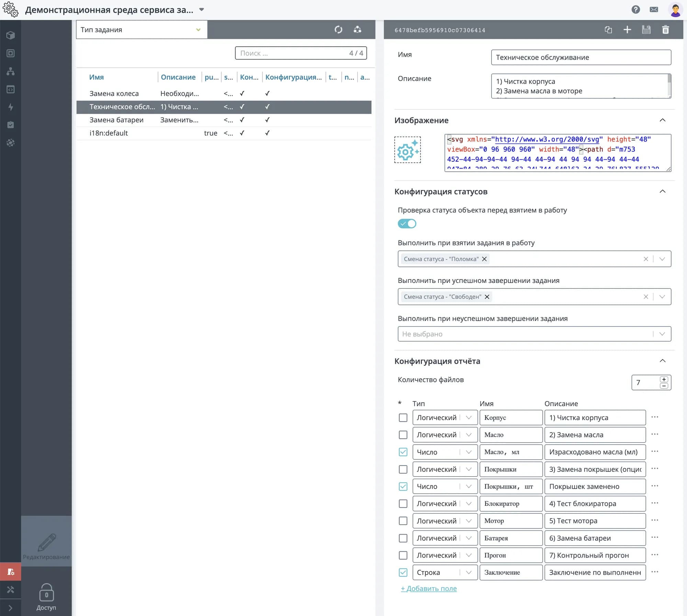687x616 pixels.
Task: Select the Замена батареи row
Action: pos(117,120)
